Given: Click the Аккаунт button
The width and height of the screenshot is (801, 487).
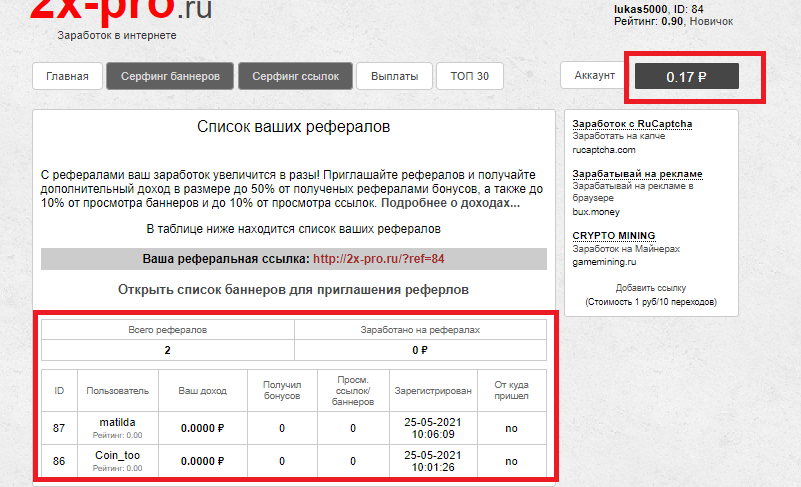Looking at the screenshot, I should click(594, 76).
